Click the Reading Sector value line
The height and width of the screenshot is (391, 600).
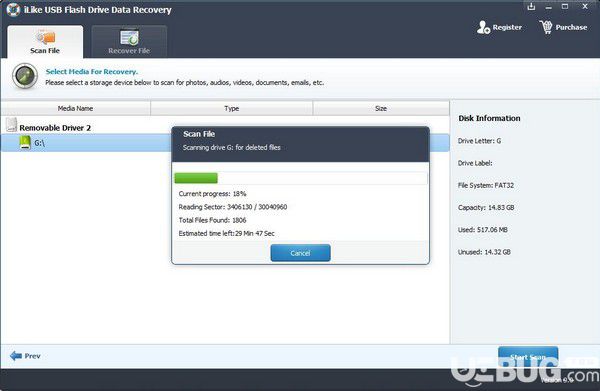[233, 207]
